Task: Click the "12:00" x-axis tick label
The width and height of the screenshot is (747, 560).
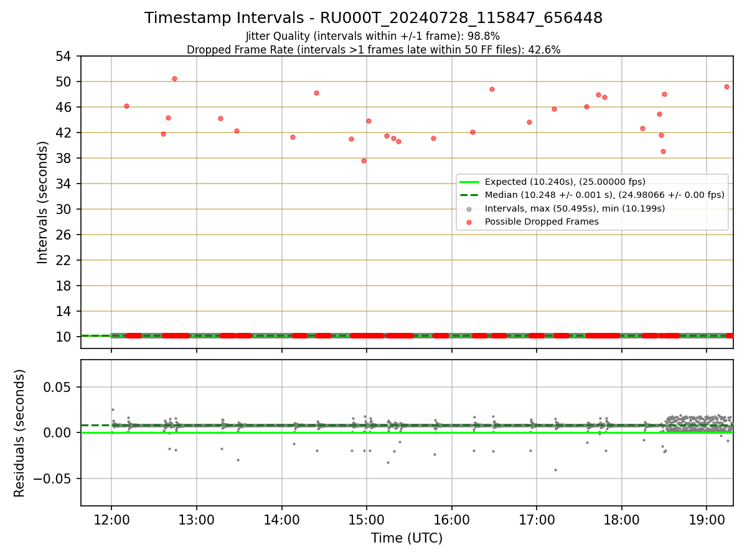Action: 111,520
